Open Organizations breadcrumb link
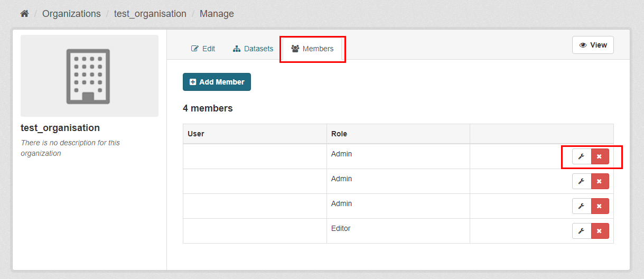This screenshot has width=644, height=279. (71, 14)
